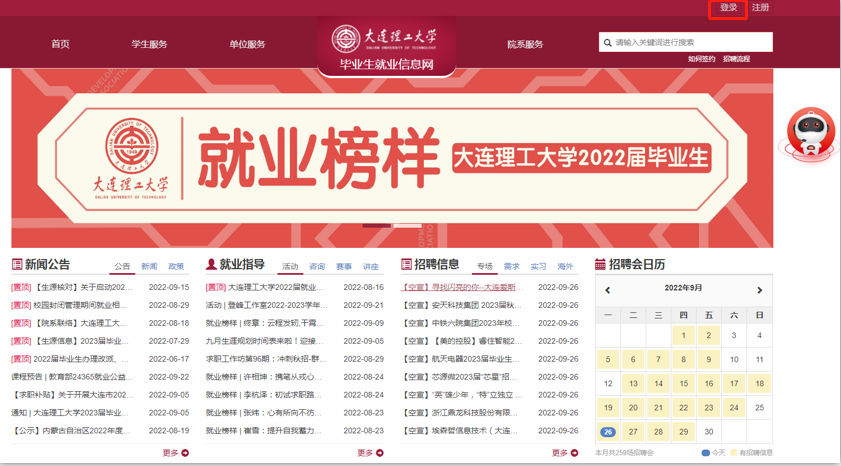The width and height of the screenshot is (841, 466).
Task: Select September 29 in calendar
Action: 683,432
